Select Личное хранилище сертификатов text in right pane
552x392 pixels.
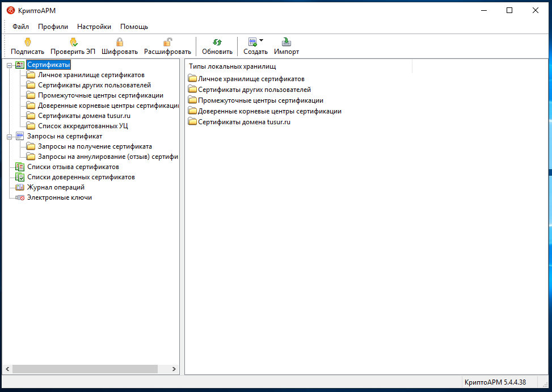pos(251,79)
